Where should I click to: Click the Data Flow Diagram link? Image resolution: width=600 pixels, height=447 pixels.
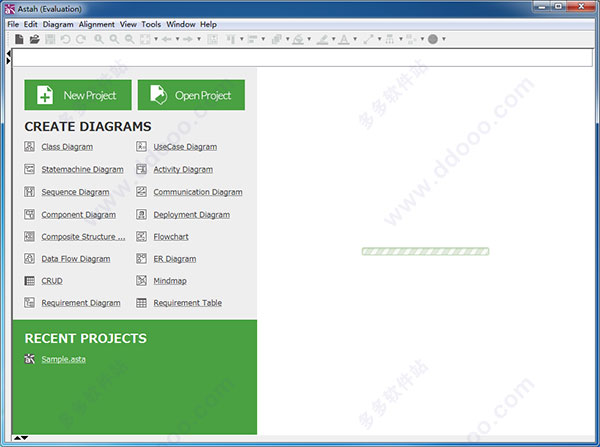coord(76,259)
